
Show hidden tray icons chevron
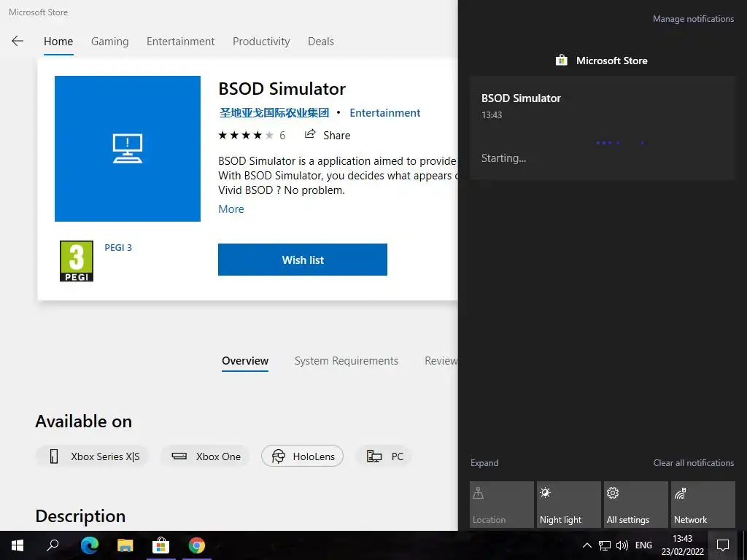(x=587, y=545)
